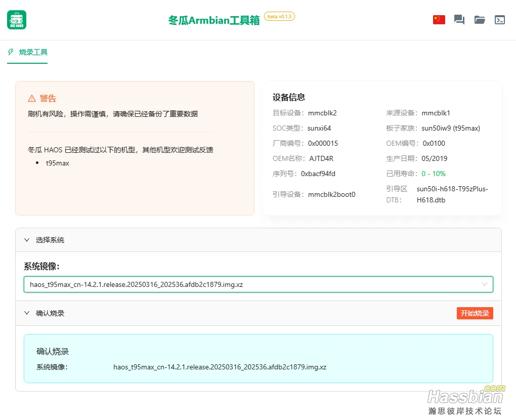Click the 刷机有风险 warning sentence

[112, 114]
